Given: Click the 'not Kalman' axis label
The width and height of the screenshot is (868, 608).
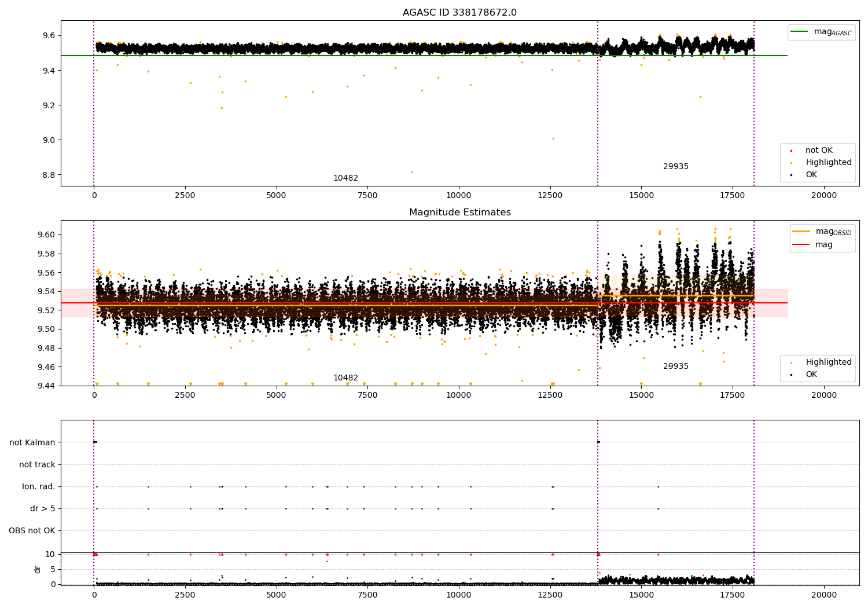Looking at the screenshot, I should point(32,443).
